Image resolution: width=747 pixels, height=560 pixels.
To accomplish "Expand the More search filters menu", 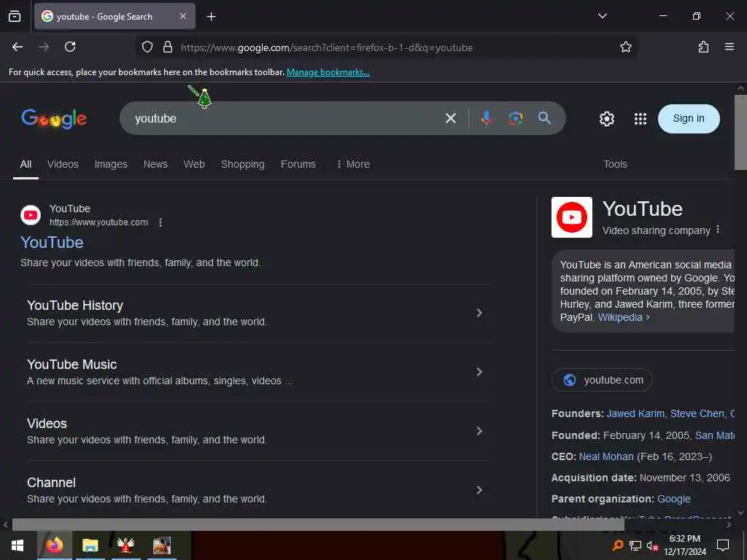I will 353,164.
